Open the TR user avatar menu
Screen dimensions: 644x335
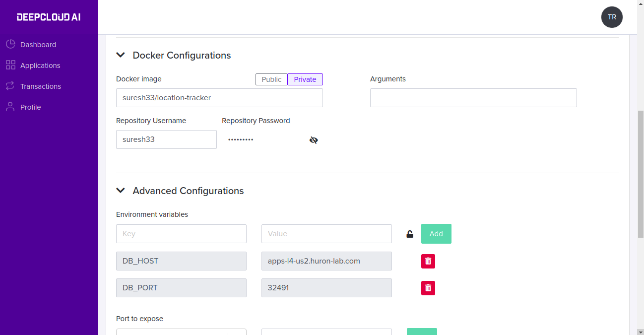pos(612,17)
